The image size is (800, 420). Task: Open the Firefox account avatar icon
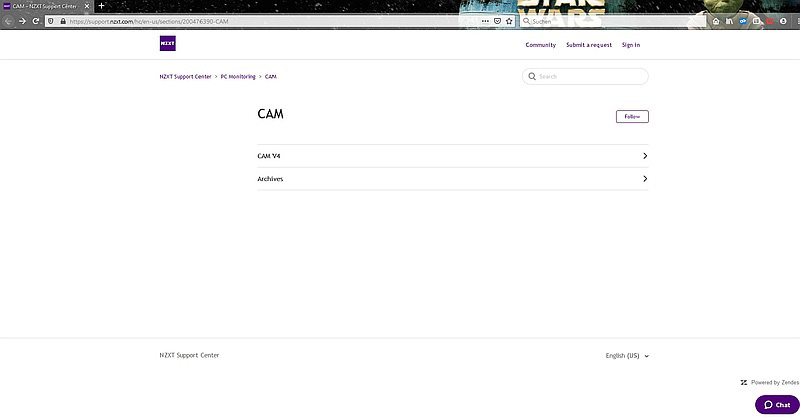pyautogui.click(x=783, y=21)
